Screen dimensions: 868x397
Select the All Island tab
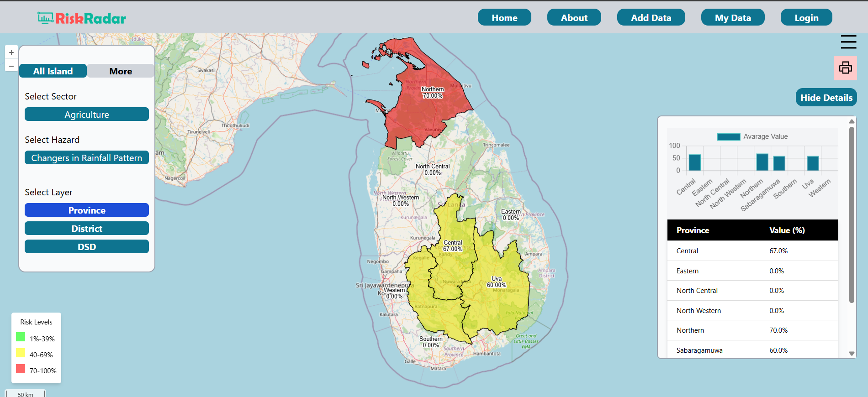[53, 71]
